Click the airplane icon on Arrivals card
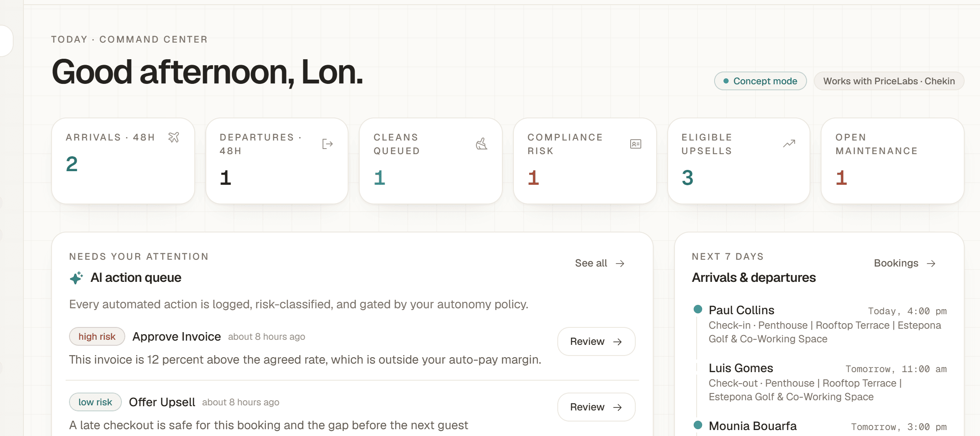Image resolution: width=980 pixels, height=436 pixels. click(174, 137)
